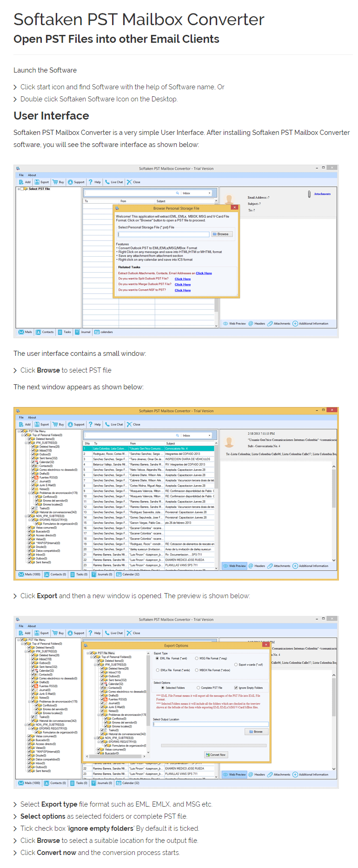Viewport: 358px width, 868px height.
Task: Click Mails tab icon in first screenshot
Action: [21, 332]
